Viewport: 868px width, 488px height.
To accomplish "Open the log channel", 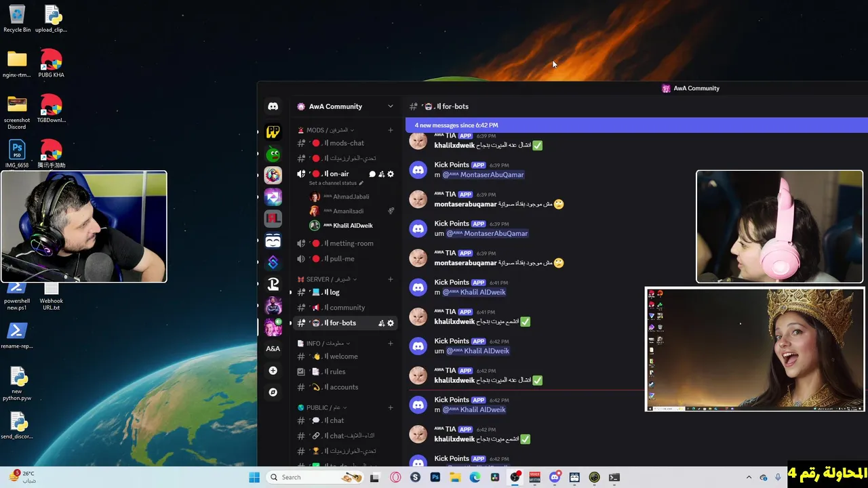I will tap(346, 292).
